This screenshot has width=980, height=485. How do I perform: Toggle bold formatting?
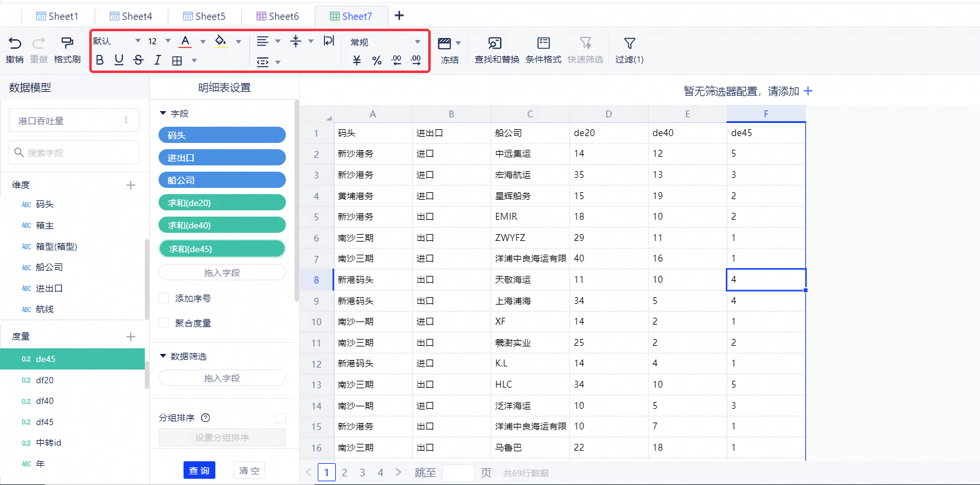coord(100,60)
